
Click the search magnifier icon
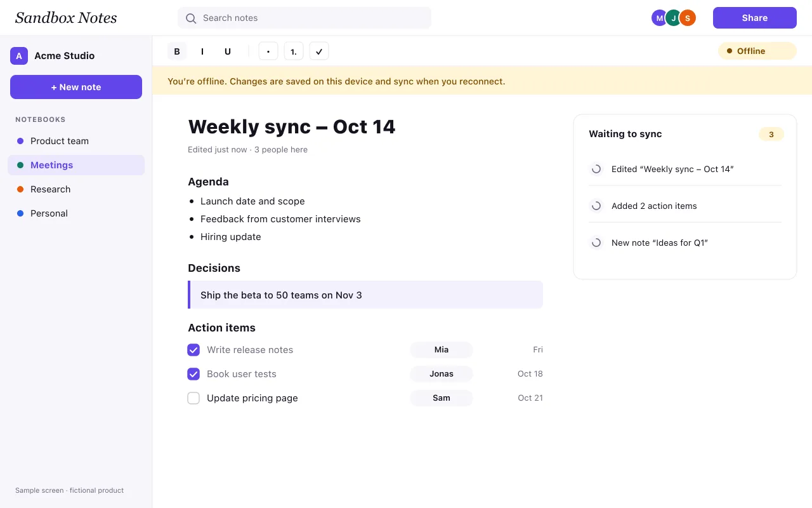[x=191, y=18]
